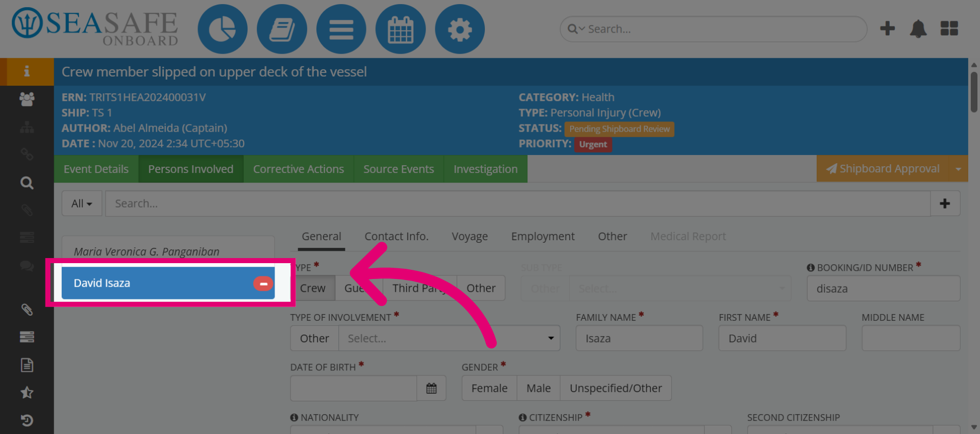Image resolution: width=980 pixels, height=434 pixels.
Task: Open Corrective Actions tab
Action: 299,169
